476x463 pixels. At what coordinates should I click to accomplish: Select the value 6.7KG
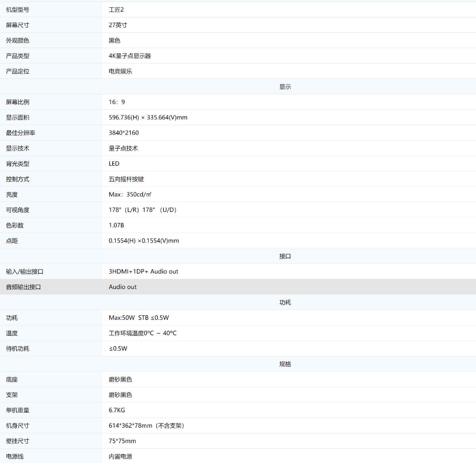pyautogui.click(x=117, y=410)
